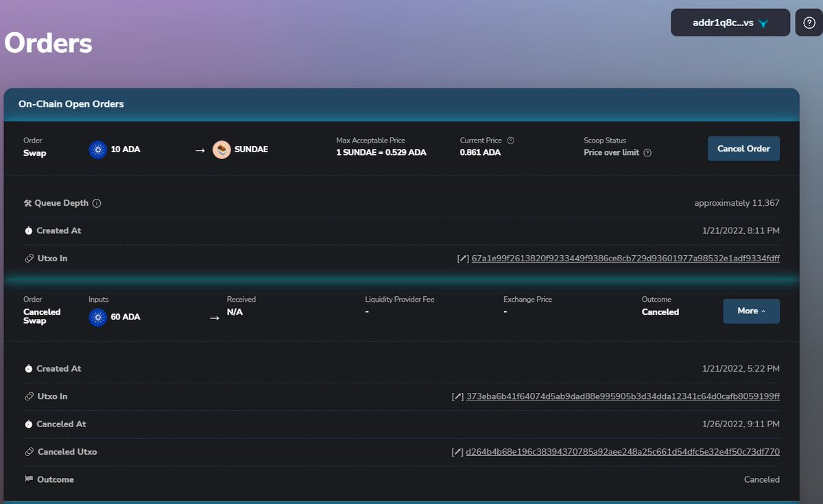Viewport: 823px width, 504px height.
Task: Click the flag icon beside Outcome row
Action: tap(28, 479)
